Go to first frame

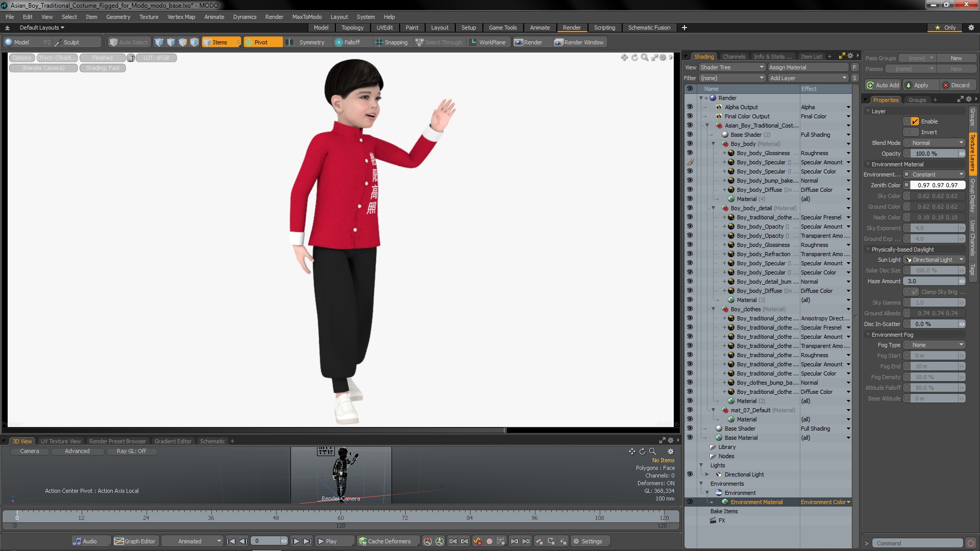pos(231,541)
